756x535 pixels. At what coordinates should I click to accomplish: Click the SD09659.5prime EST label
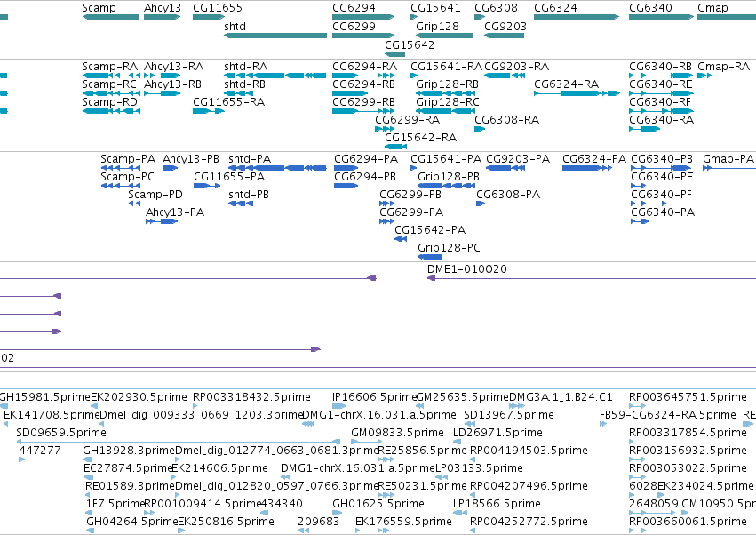click(x=61, y=433)
